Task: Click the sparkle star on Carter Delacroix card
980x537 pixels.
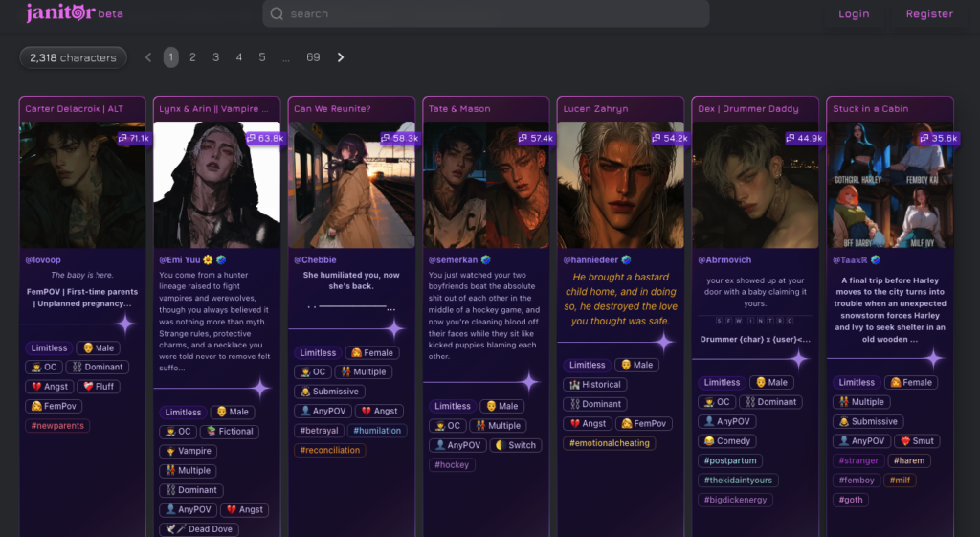Action: pyautogui.click(x=125, y=324)
